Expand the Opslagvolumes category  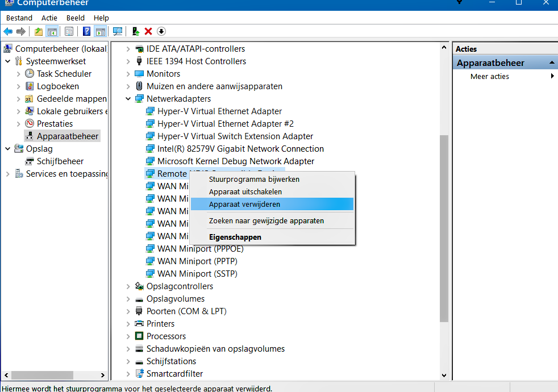(x=128, y=299)
